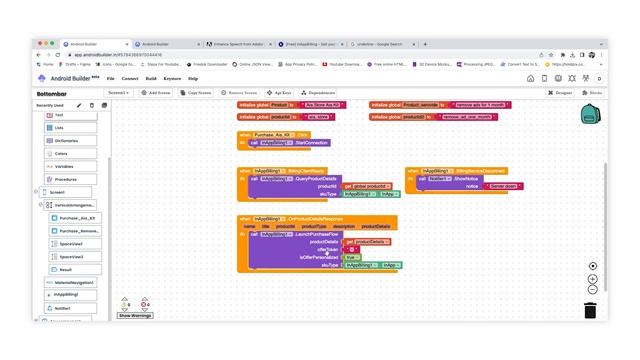Open Purchase_Aix_Kit dropdown in the Click block
The height and width of the screenshot is (360, 640).
coord(293,135)
